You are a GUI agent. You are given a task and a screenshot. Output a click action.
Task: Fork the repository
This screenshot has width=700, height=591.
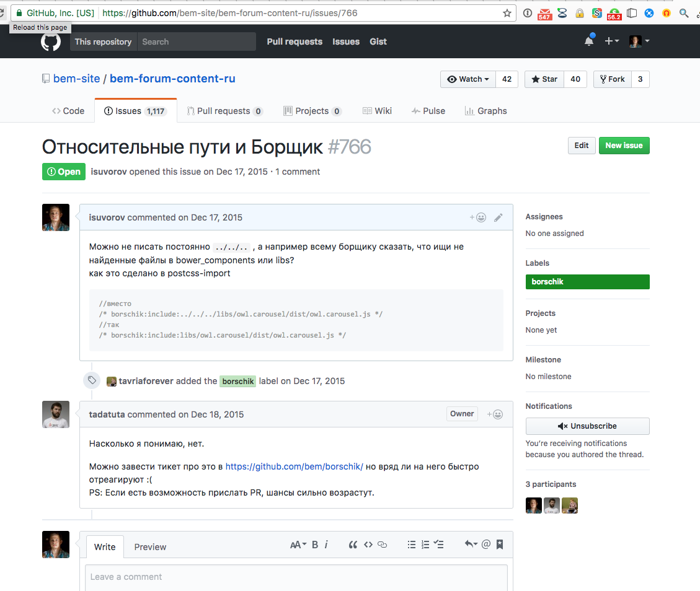[x=613, y=79]
